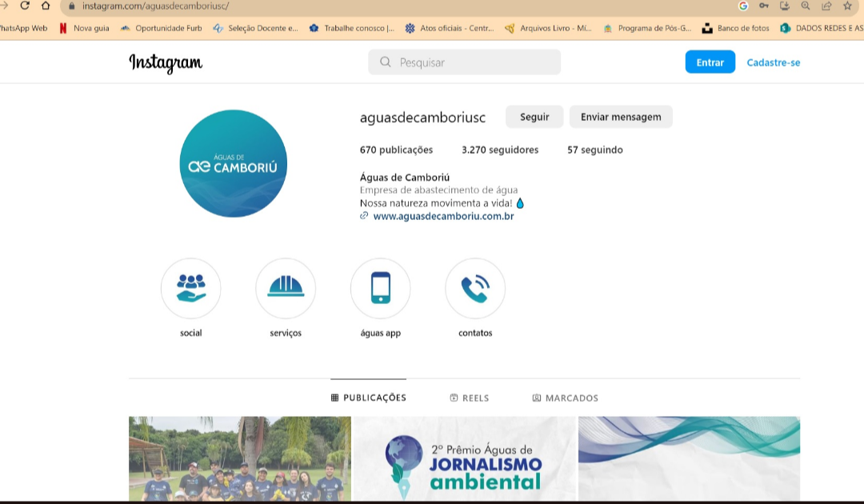Reload the page with the refresh icon
The height and width of the screenshot is (504, 864).
pyautogui.click(x=25, y=6)
